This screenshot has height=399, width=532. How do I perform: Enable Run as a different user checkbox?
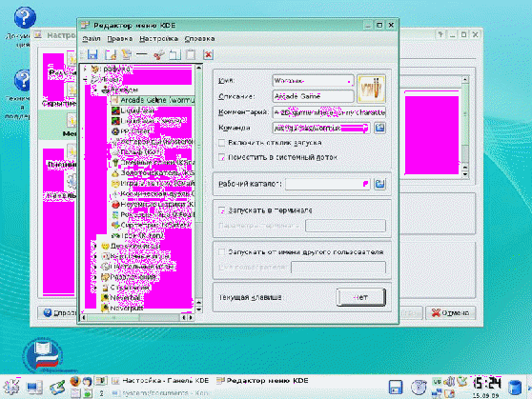click(222, 252)
